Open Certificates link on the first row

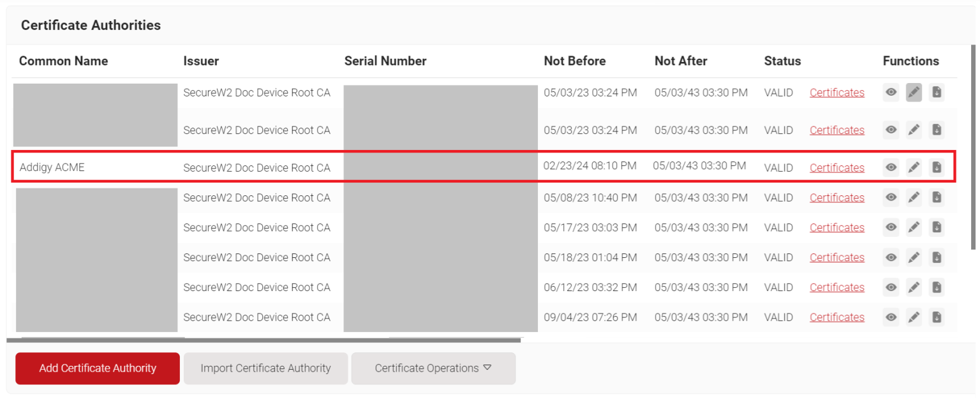pyautogui.click(x=836, y=92)
